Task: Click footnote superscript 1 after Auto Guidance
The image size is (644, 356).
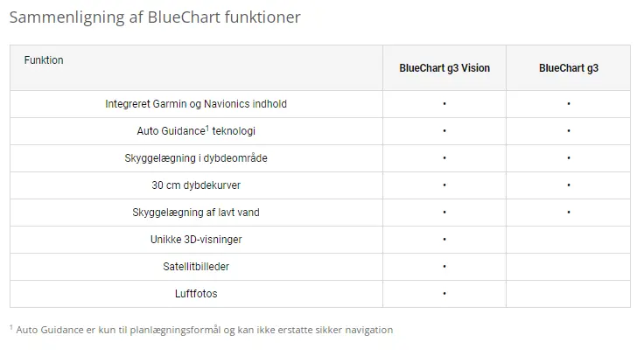Action: (207, 128)
